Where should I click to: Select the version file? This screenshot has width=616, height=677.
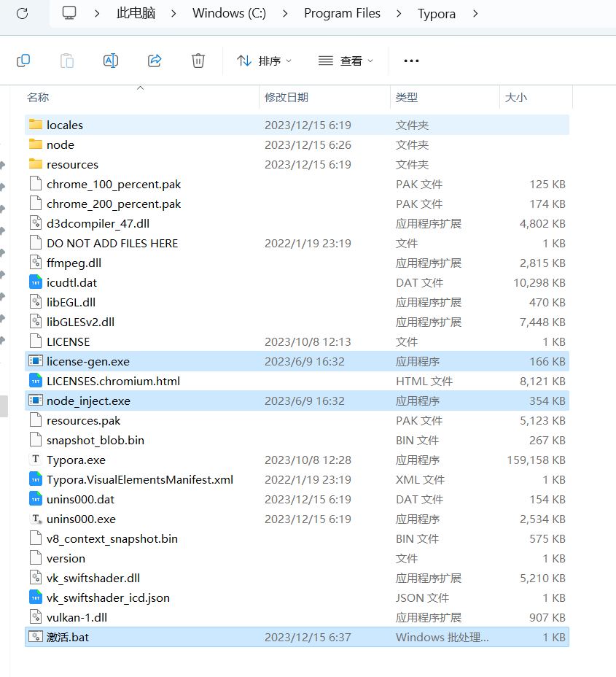pos(297,558)
